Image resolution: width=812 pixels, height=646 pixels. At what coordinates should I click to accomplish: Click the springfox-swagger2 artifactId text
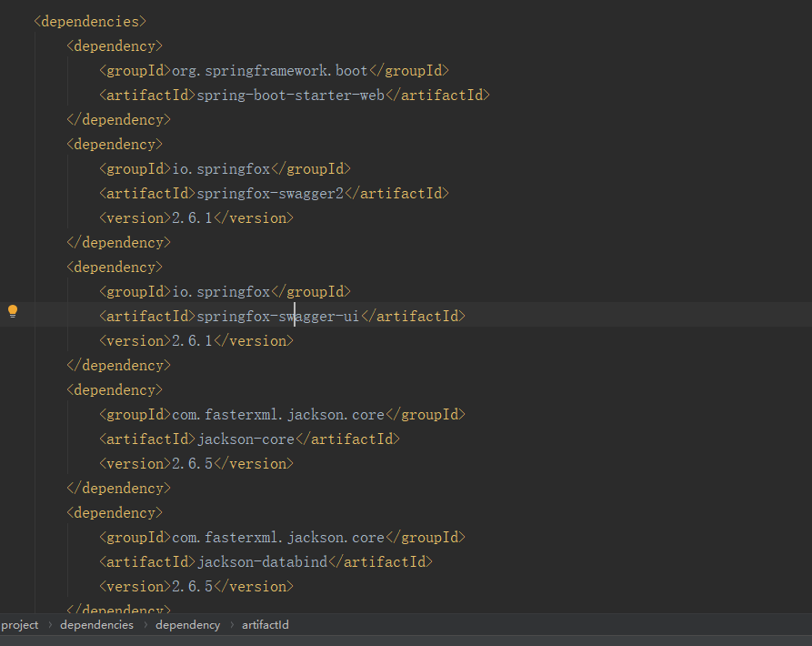[270, 193]
